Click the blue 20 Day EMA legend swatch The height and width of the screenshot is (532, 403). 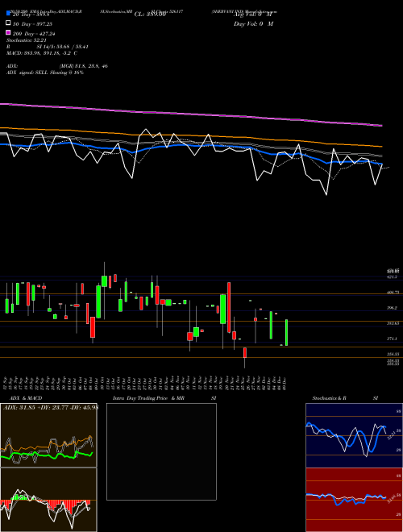(8, 13)
